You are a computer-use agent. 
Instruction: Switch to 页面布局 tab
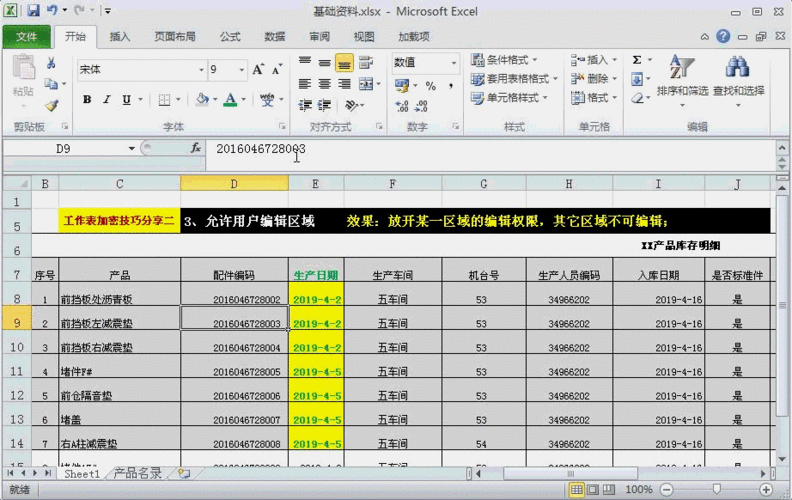tap(175, 36)
